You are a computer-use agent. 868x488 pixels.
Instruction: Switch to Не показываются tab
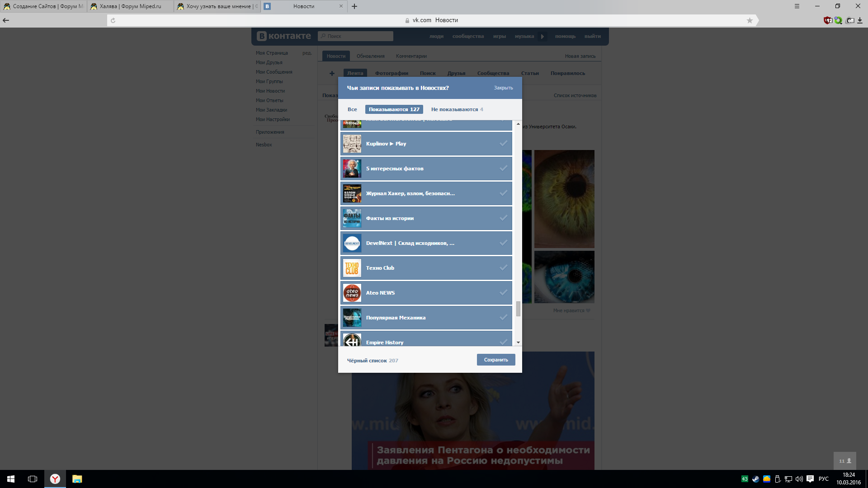tap(457, 109)
